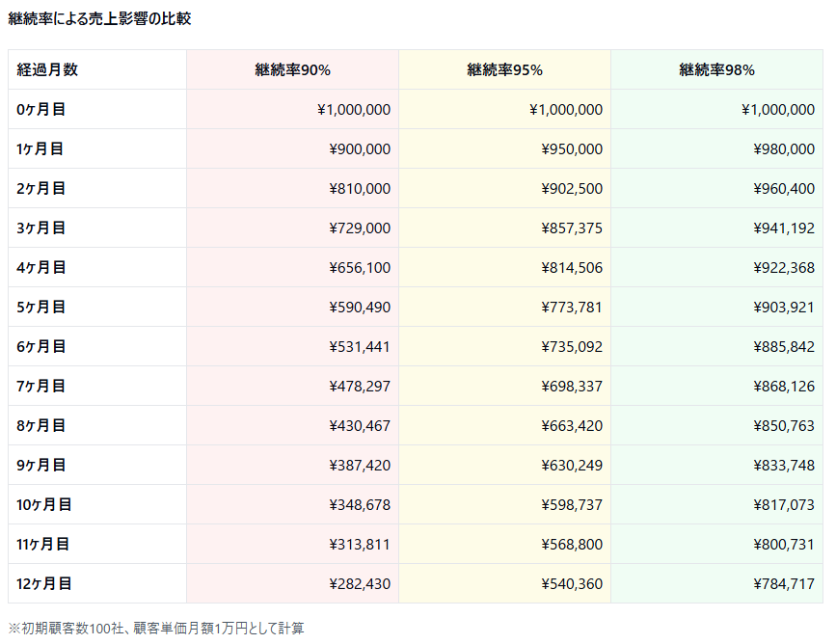
Task: Select the ¥348,678 cell
Action: tap(293, 504)
